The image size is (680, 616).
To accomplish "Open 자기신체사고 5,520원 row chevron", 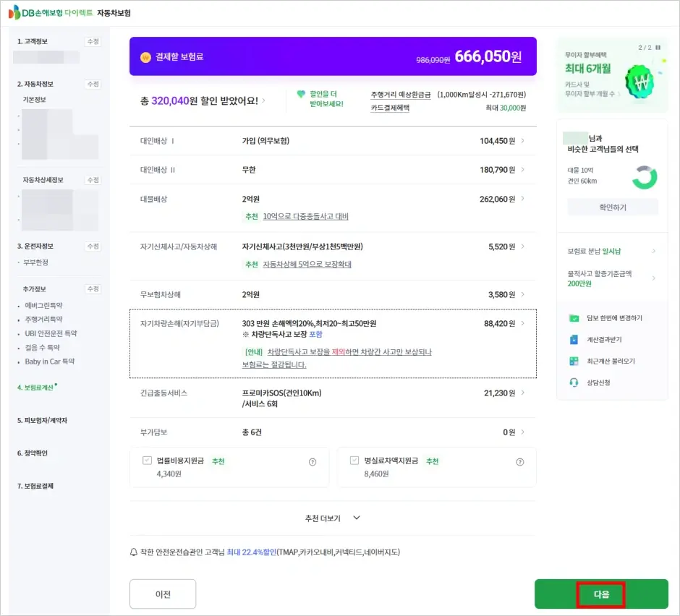I will tap(522, 247).
